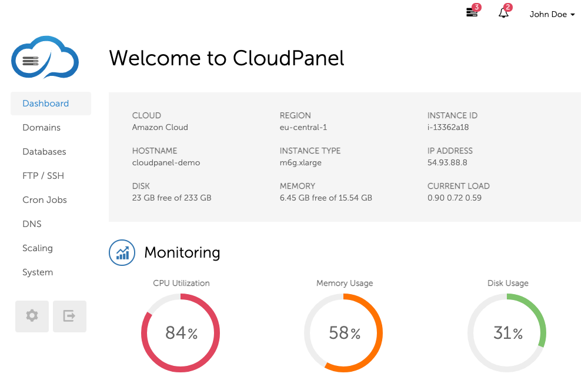Click the settings gear button
The height and width of the screenshot is (380, 588).
32,316
